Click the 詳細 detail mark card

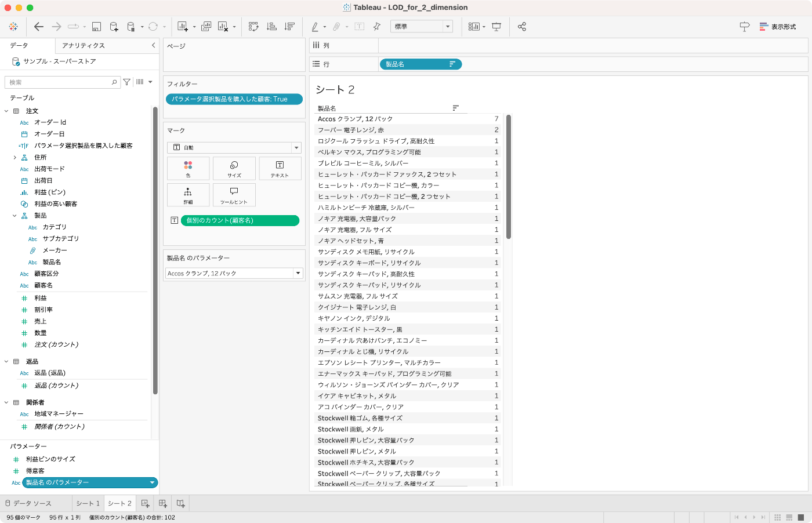tap(188, 195)
